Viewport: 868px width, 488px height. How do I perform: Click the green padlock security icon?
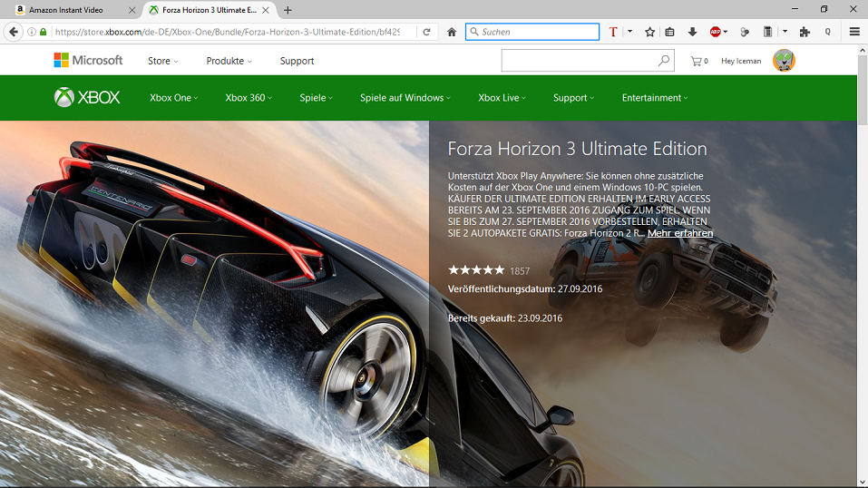pos(44,32)
